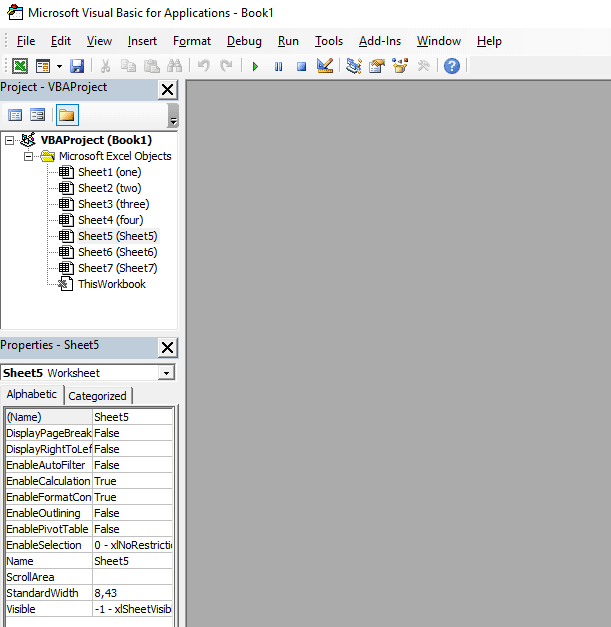Select Sheet4 (four) in project tree

(x=110, y=220)
